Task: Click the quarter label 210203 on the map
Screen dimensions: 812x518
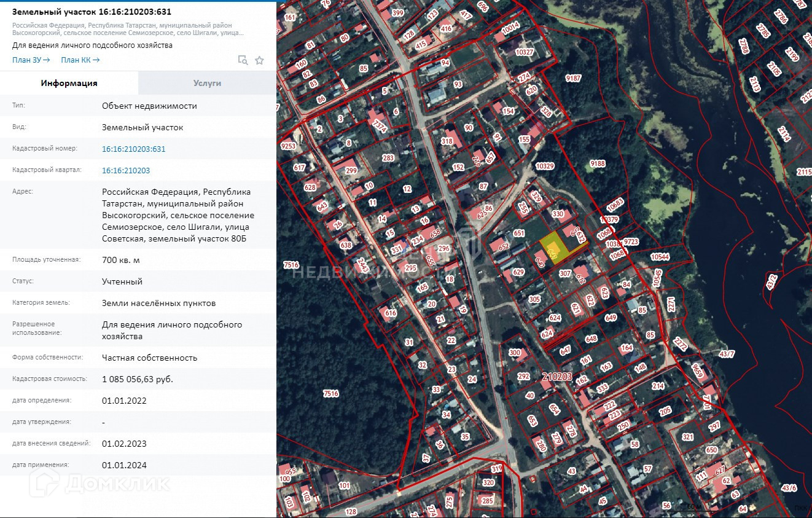Action: [556, 376]
